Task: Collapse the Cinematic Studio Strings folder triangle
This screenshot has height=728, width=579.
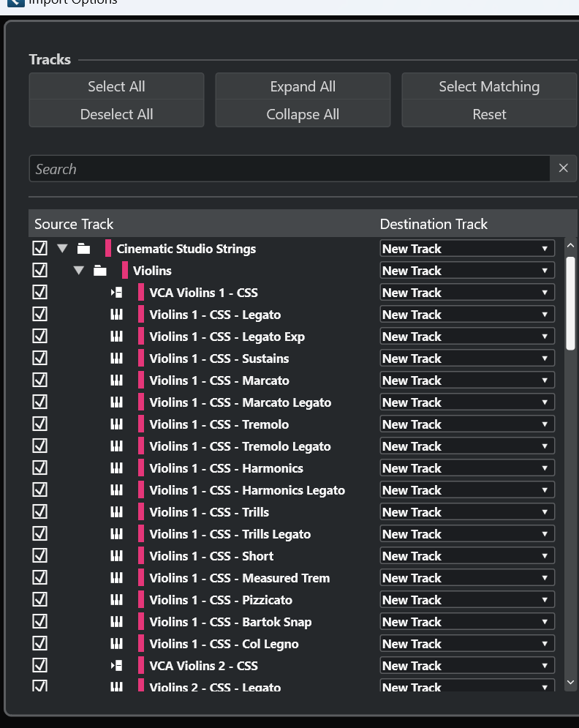Action: point(62,248)
